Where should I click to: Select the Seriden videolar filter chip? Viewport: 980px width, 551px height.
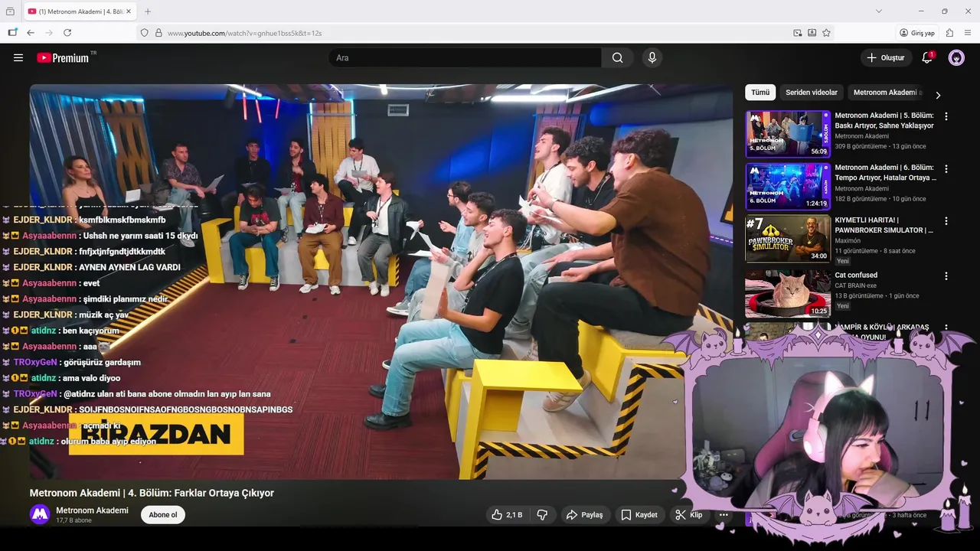[812, 93]
